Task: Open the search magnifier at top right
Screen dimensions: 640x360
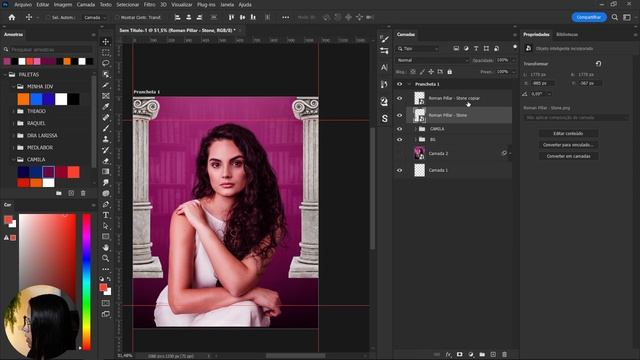Action: click(615, 17)
